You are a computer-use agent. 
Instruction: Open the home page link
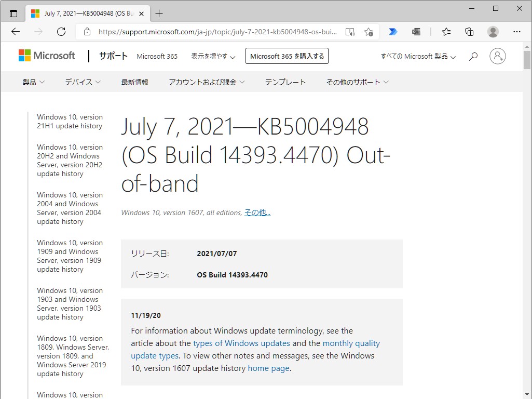coord(269,368)
